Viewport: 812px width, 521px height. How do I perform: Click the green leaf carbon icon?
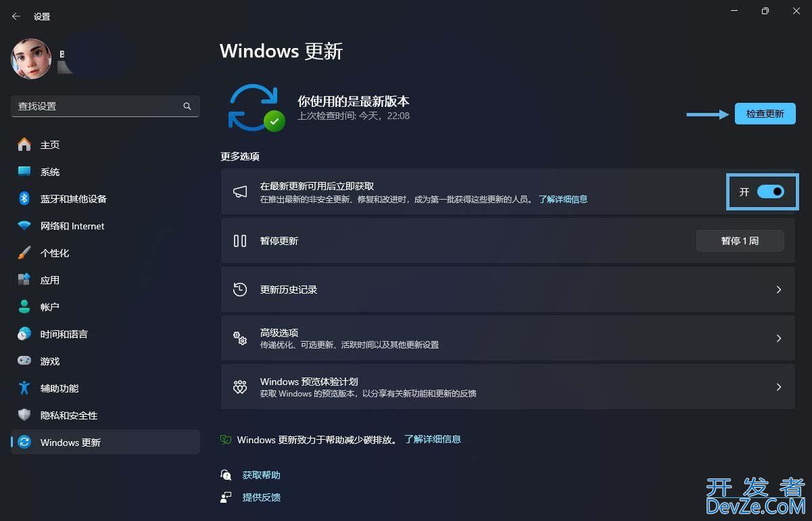[x=226, y=440]
